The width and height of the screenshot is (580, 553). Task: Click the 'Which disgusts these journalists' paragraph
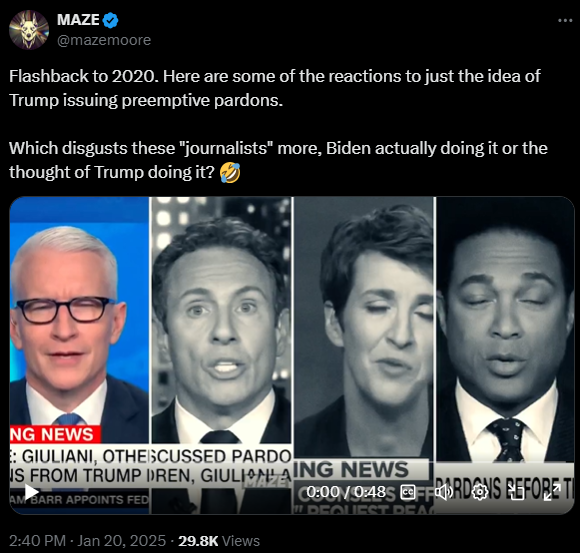click(278, 160)
